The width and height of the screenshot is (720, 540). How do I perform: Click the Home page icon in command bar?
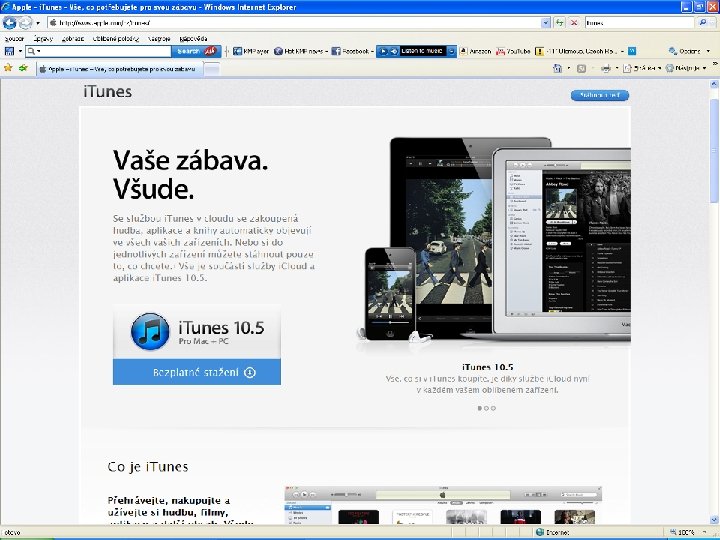pos(557,68)
